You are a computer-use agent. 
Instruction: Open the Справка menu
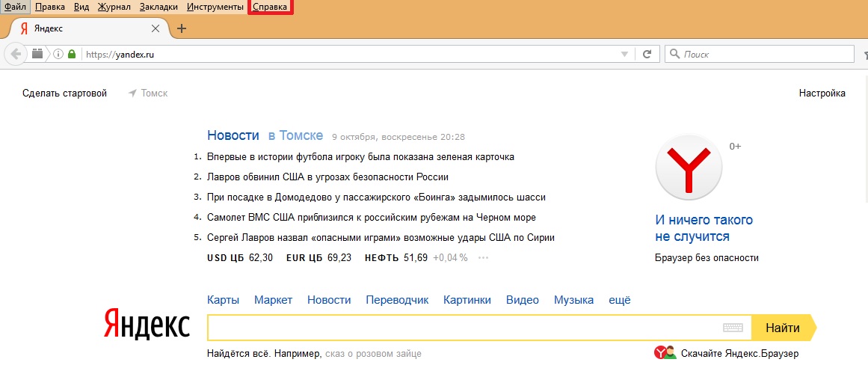point(270,7)
